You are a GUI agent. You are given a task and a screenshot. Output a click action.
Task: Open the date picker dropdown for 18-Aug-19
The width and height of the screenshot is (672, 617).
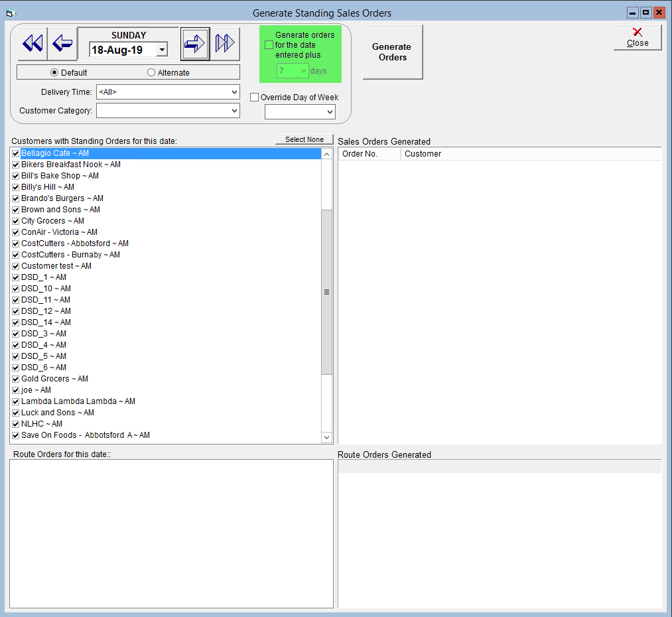coord(162,50)
